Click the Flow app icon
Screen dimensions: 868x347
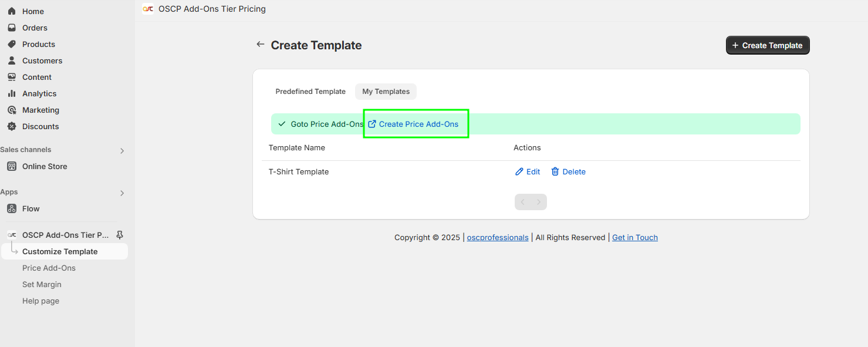pos(11,208)
